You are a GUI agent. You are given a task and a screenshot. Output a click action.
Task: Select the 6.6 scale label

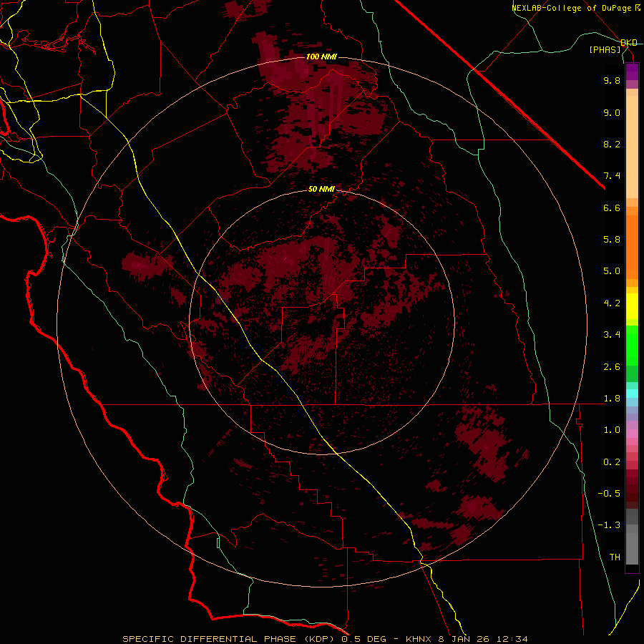click(612, 208)
